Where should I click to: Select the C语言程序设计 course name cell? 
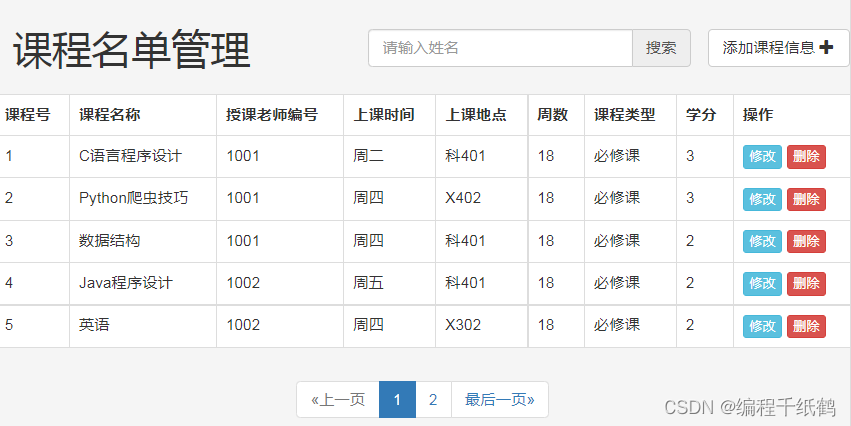tap(143, 156)
